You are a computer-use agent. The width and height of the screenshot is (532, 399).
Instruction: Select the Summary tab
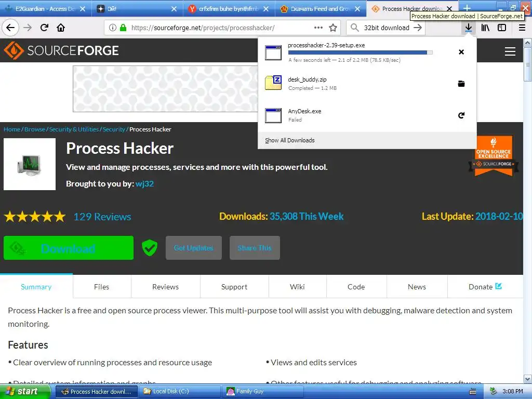(36, 287)
